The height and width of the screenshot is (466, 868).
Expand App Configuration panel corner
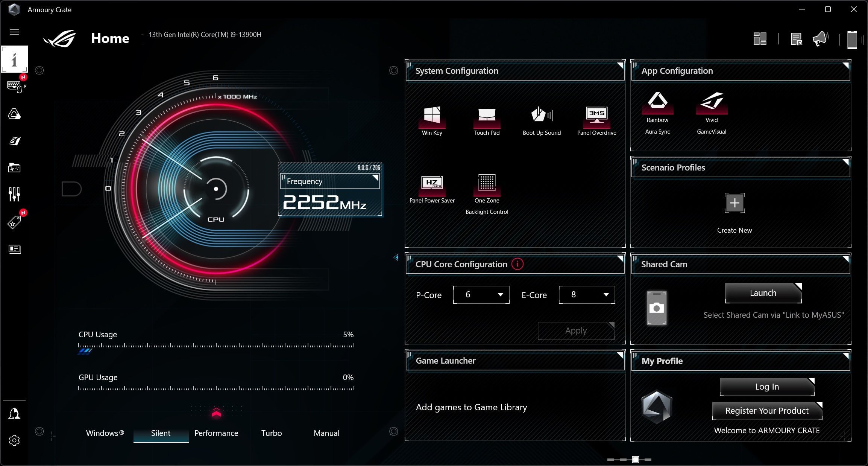pyautogui.click(x=845, y=65)
